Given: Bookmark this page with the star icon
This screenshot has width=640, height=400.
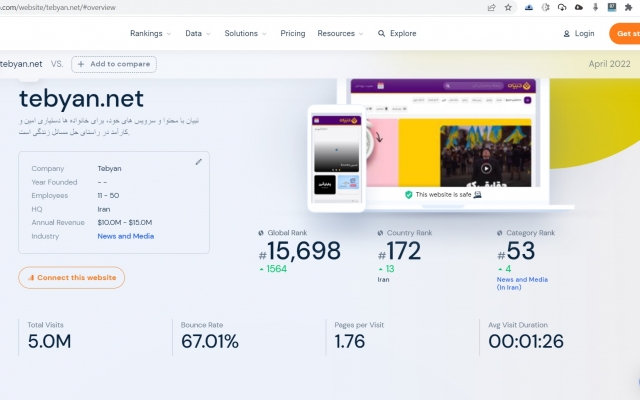Looking at the screenshot, I should 508,7.
